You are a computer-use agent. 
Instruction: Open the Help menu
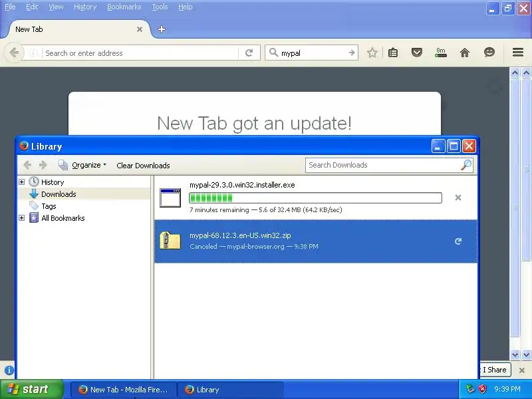186,7
